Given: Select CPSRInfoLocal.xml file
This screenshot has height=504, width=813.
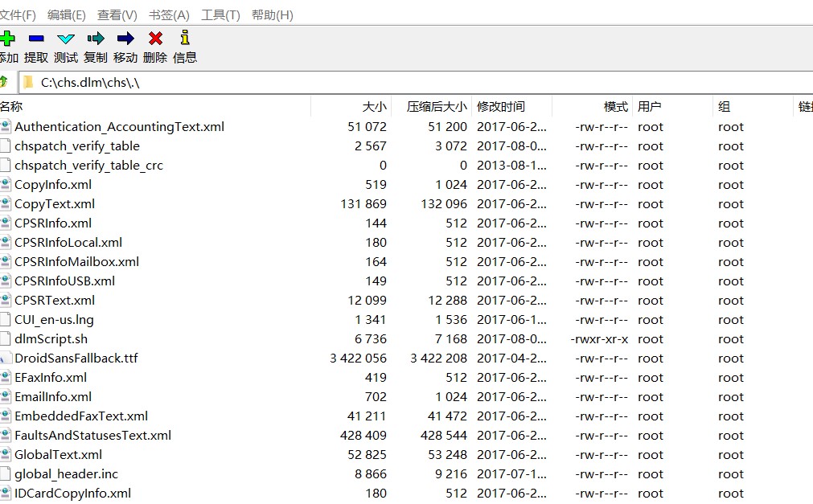Looking at the screenshot, I should [68, 242].
